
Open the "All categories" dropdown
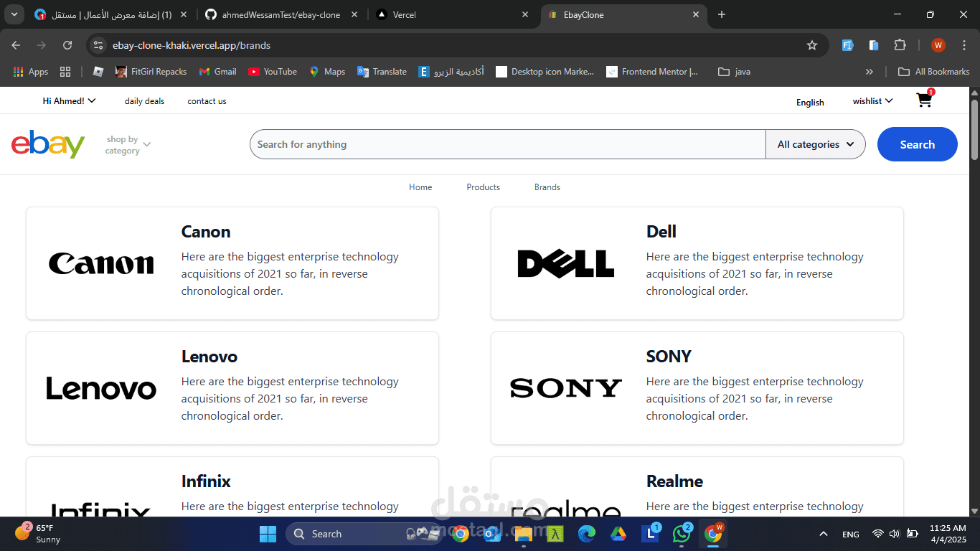[x=816, y=144]
